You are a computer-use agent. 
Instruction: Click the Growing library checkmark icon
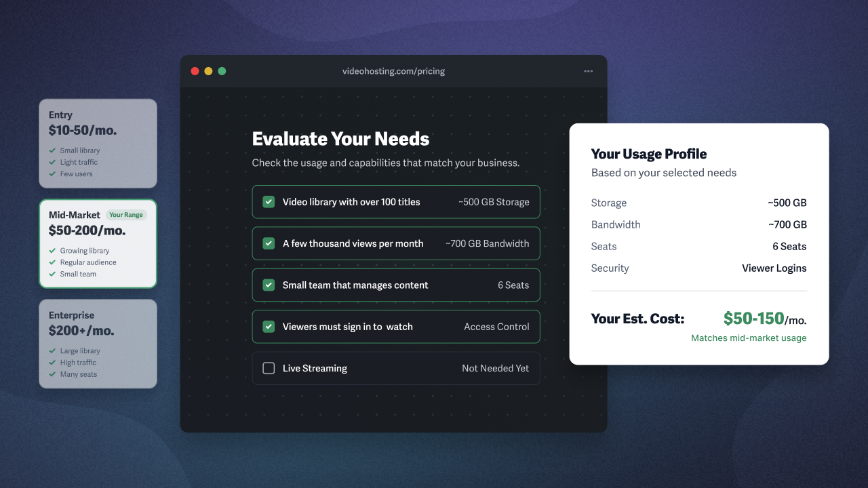click(52, 251)
